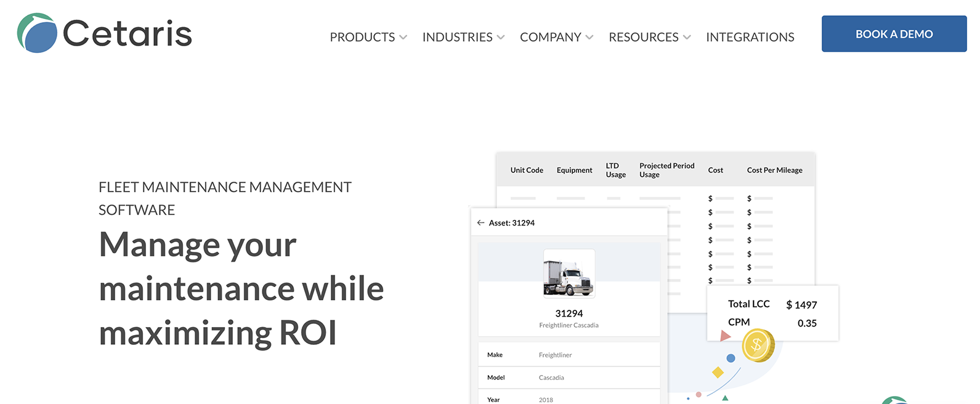Click the Freightliner Cascadia caption under 31294
Image resolution: width=980 pixels, height=404 pixels.
pos(569,325)
